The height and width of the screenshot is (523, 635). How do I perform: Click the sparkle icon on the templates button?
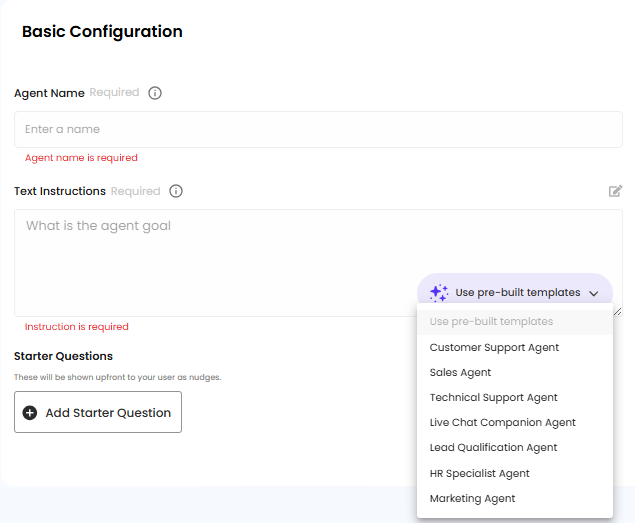coord(438,293)
